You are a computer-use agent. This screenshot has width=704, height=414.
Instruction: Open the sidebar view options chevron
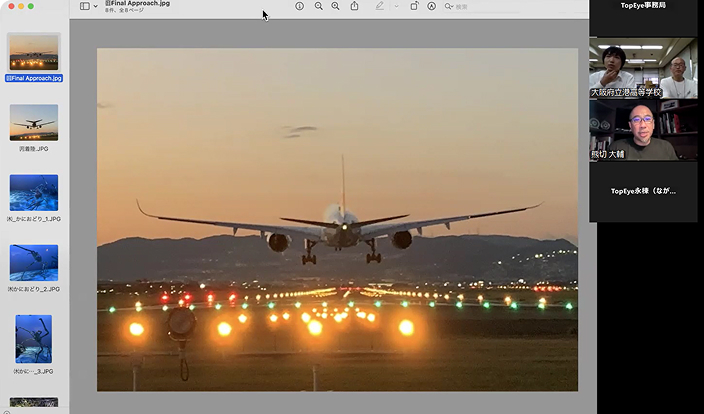point(96,6)
